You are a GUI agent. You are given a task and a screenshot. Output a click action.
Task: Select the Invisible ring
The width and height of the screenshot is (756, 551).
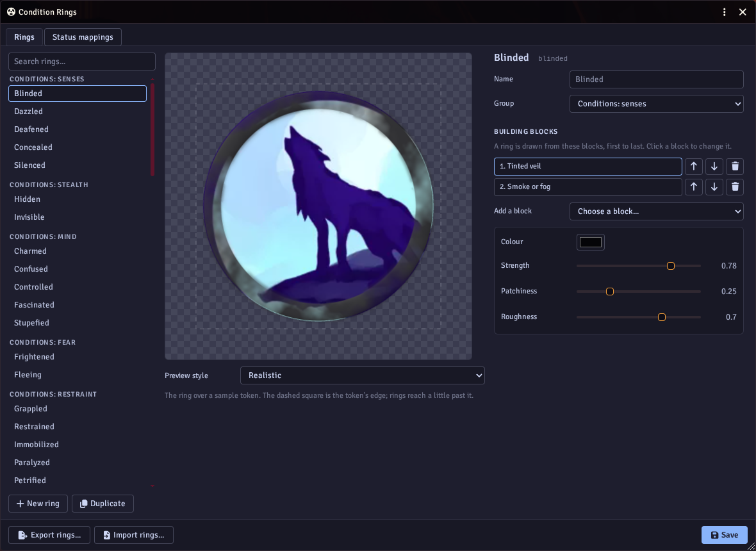click(x=77, y=217)
